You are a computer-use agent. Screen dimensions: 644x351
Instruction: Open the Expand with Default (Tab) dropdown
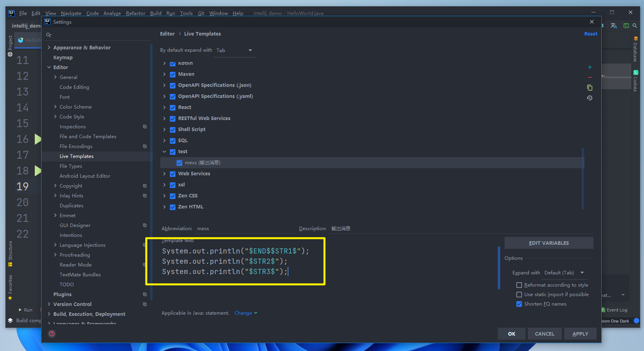pyautogui.click(x=564, y=273)
